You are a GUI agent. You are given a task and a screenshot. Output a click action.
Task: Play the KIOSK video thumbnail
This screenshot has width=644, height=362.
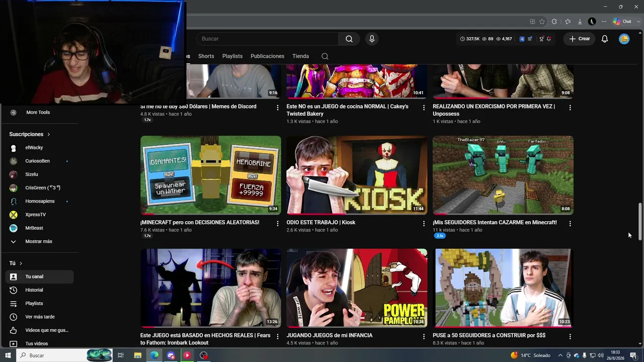pyautogui.click(x=357, y=175)
